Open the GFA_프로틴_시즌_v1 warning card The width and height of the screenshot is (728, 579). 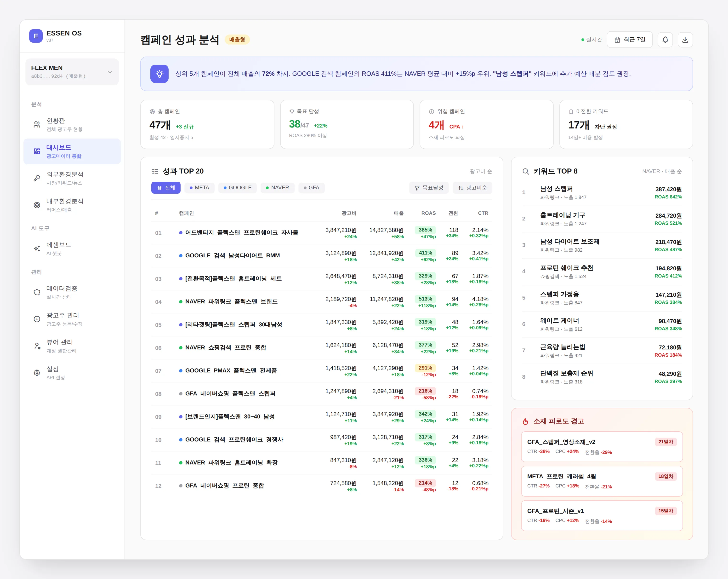(602, 515)
